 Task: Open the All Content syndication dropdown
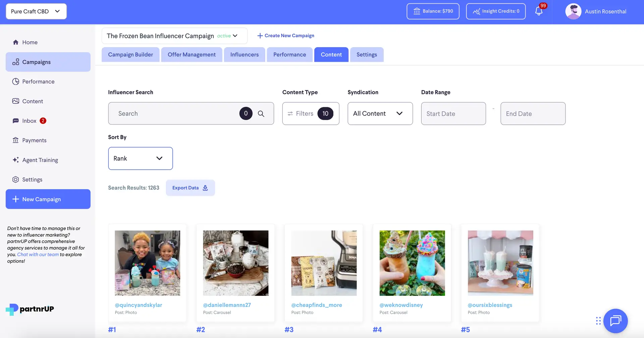[x=380, y=113]
